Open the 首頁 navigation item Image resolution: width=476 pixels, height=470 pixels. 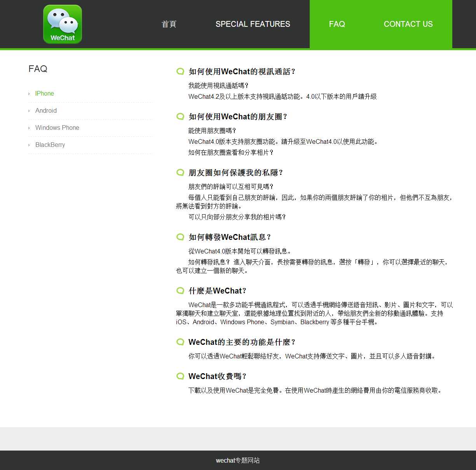click(x=169, y=24)
